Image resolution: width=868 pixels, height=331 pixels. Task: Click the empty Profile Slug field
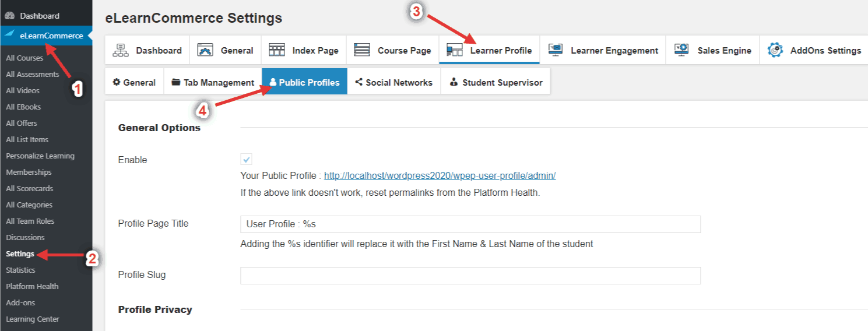click(x=470, y=276)
